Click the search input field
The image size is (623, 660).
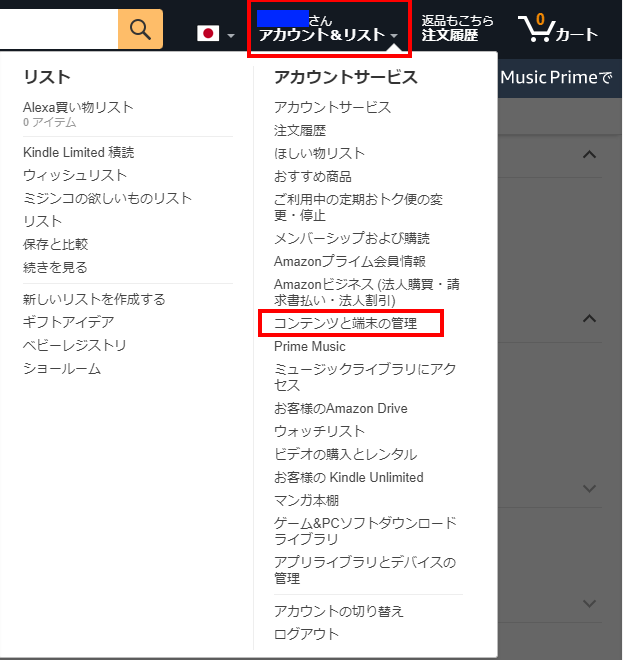click(59, 29)
